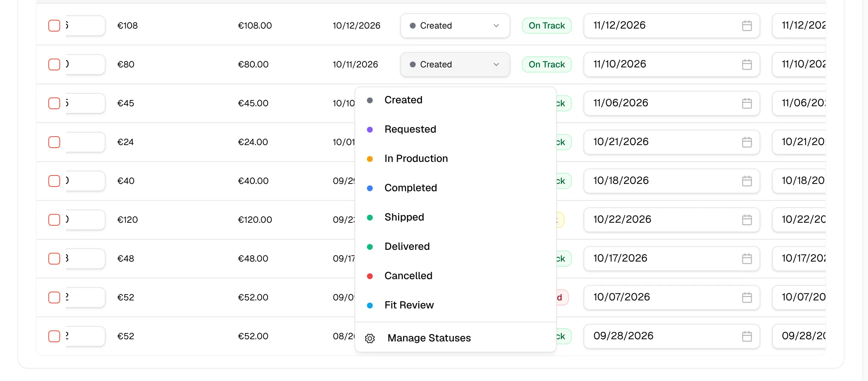868x381 pixels.
Task: Edit the 11/12/2026 date field
Action: (672, 26)
